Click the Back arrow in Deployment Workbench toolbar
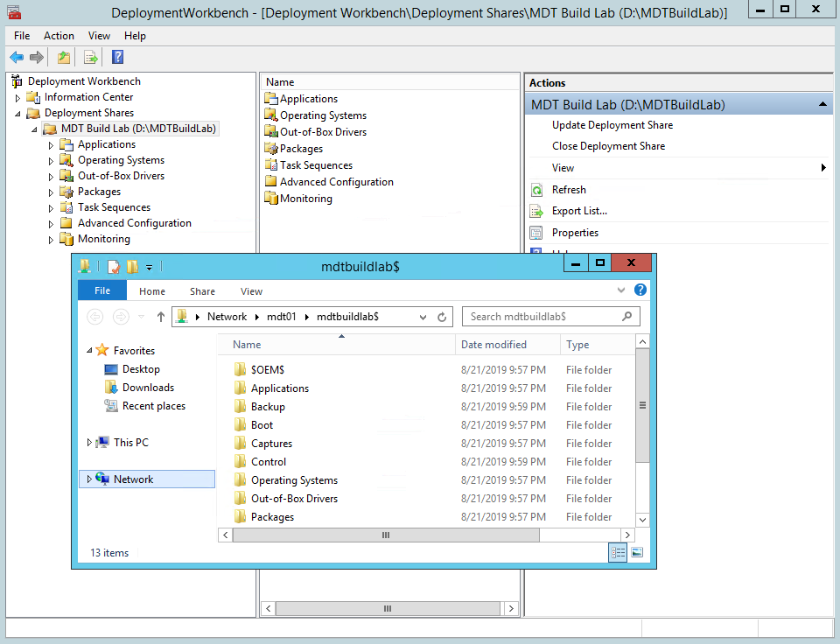Viewport: 840px width, 644px height. (x=17, y=56)
